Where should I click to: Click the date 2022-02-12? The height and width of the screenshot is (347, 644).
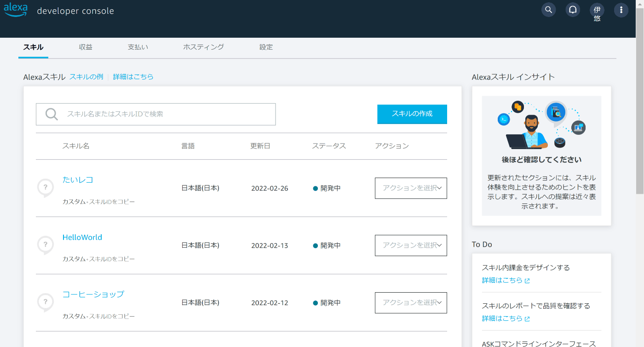point(270,303)
